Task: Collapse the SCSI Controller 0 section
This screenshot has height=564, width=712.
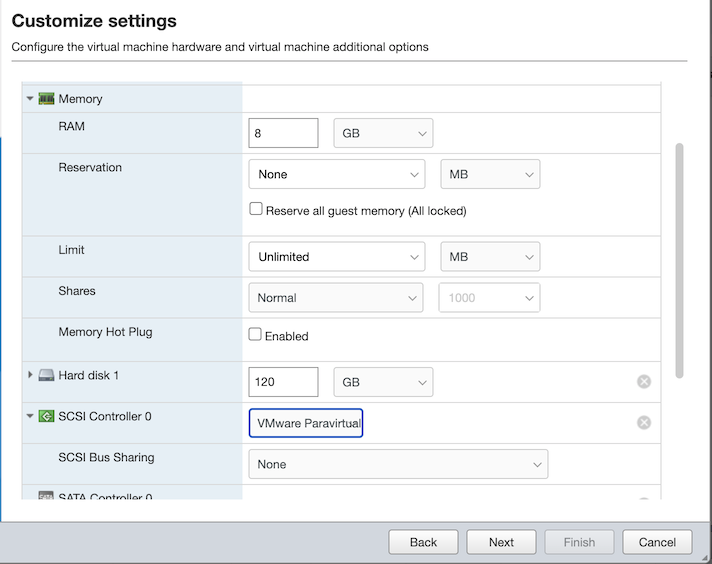Action: (x=30, y=416)
